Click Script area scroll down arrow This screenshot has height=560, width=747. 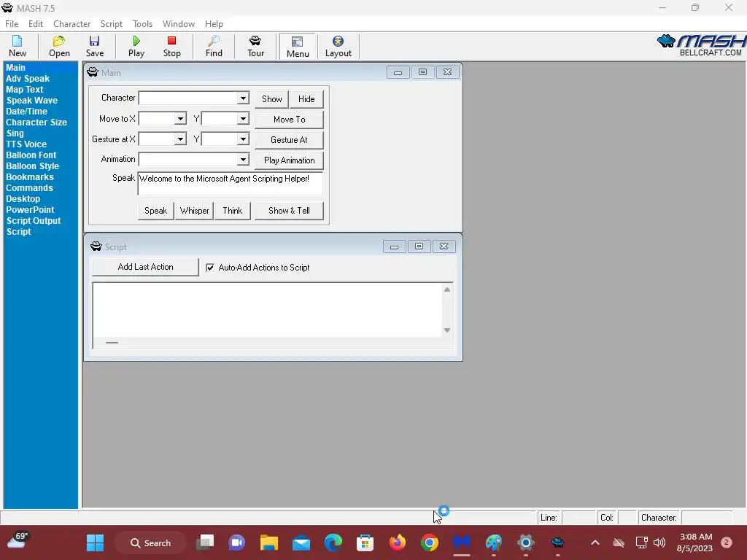(x=447, y=330)
